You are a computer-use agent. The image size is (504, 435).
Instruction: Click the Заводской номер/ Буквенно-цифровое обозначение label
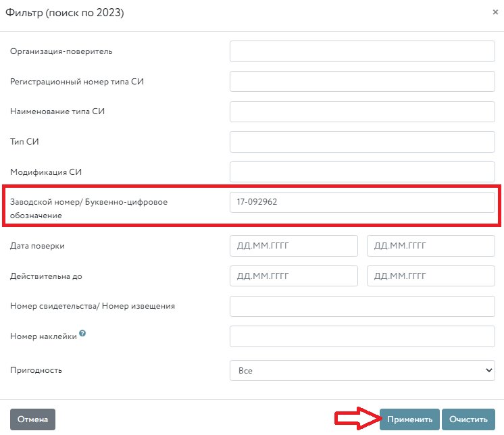tap(89, 209)
